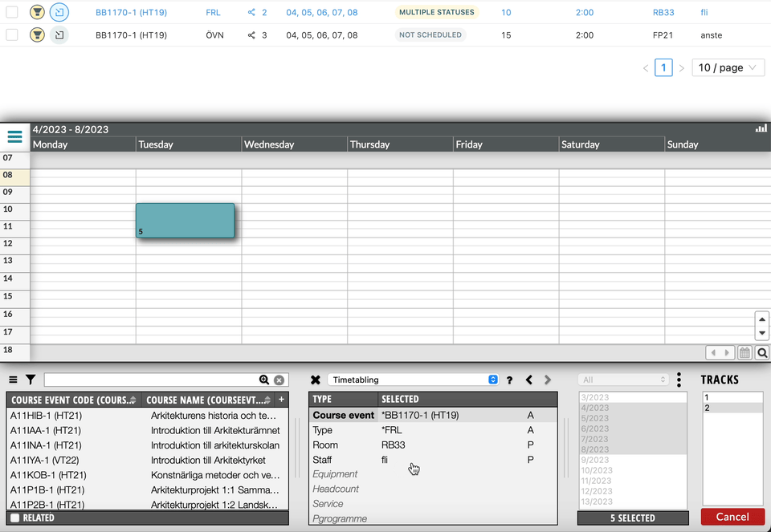Open the All filter dropdown
The width and height of the screenshot is (771, 532).
click(622, 379)
